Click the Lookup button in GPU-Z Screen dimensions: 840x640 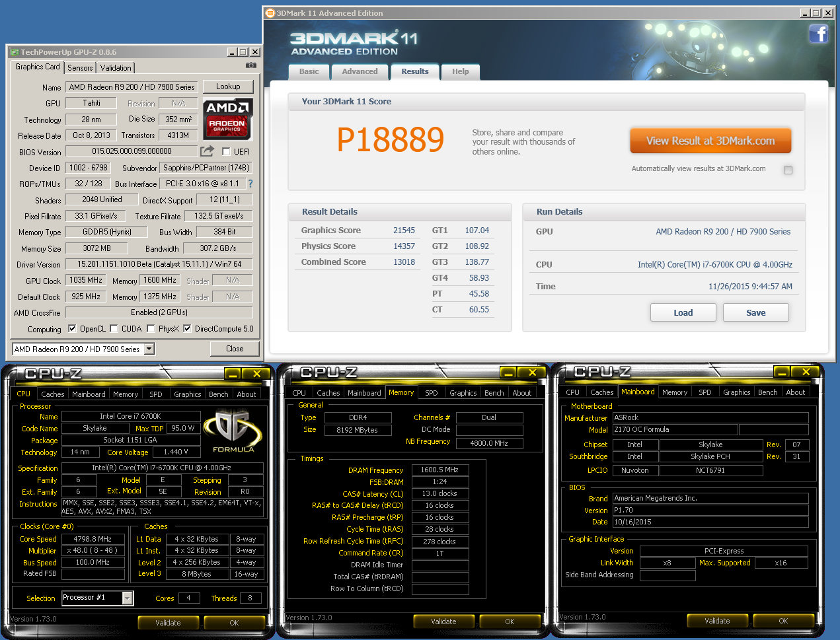coord(228,87)
